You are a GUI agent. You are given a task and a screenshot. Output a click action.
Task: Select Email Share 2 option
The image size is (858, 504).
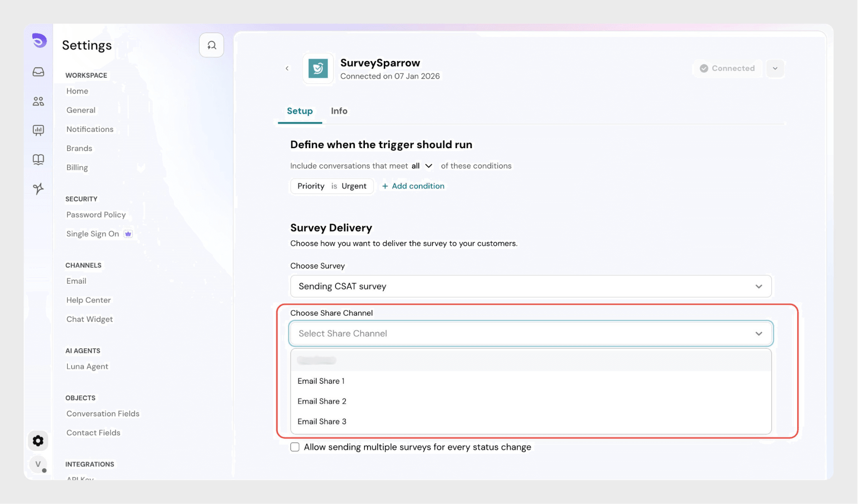click(x=322, y=401)
